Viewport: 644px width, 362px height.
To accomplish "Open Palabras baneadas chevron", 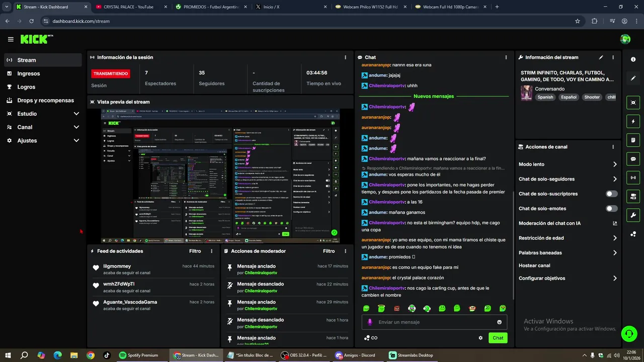I will (x=615, y=253).
